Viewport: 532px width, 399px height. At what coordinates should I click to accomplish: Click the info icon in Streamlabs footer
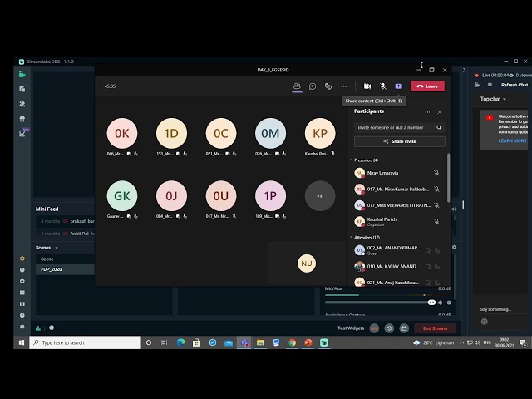(52, 328)
